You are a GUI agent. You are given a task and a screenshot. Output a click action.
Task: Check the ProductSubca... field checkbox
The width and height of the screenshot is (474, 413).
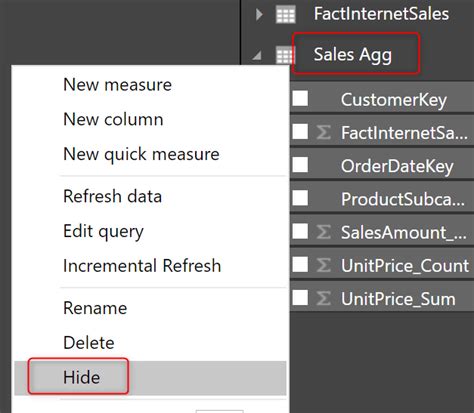[x=300, y=198]
